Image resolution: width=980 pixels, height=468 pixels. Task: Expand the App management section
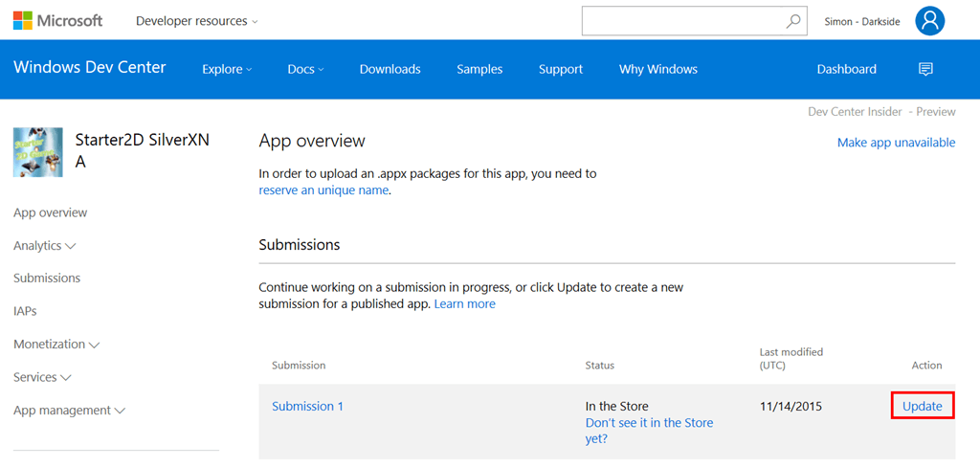point(69,411)
